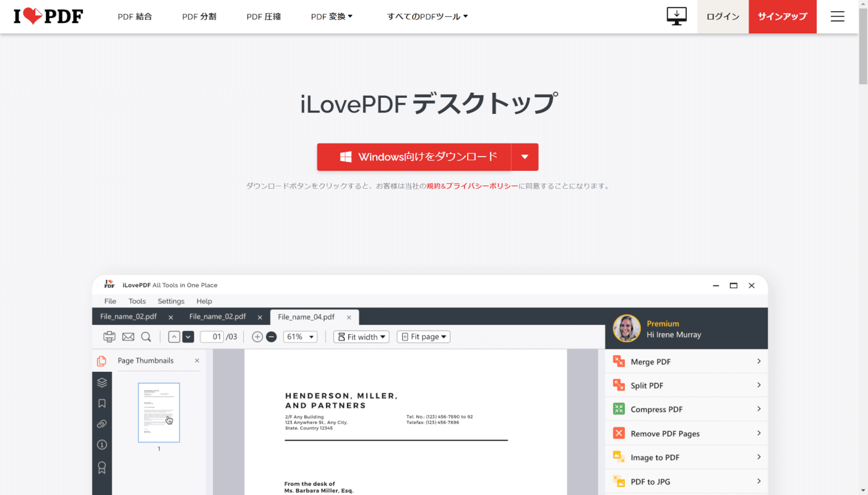
Task: Click the Compress PDF tool icon
Action: 619,409
